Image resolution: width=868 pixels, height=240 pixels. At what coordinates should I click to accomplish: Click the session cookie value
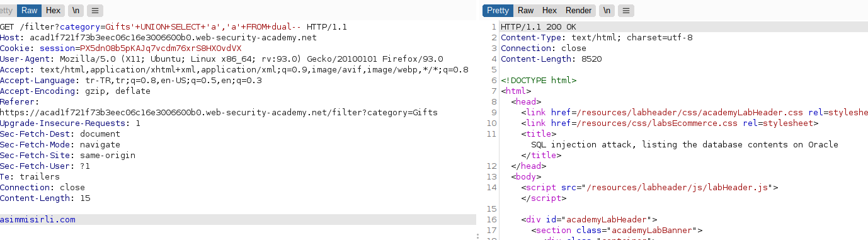[161, 48]
